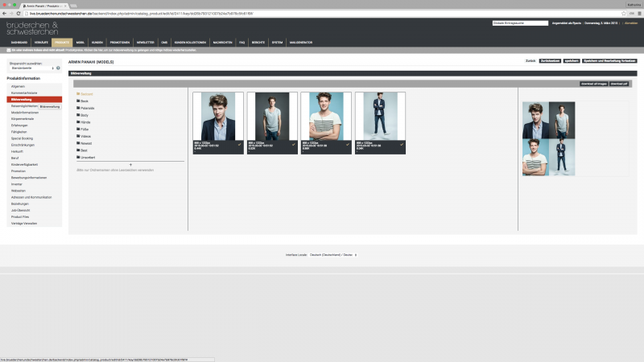
Task: Open Kommentarhistorie sidebar tab
Action: tap(24, 93)
